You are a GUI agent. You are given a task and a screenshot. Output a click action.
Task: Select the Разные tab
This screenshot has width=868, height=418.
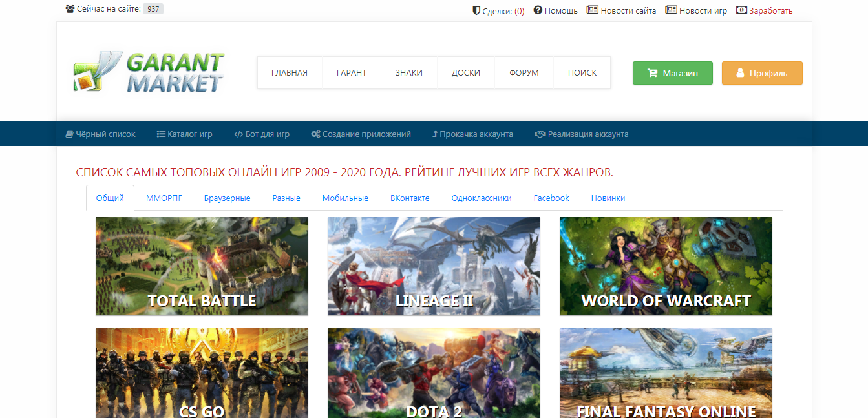pyautogui.click(x=286, y=198)
